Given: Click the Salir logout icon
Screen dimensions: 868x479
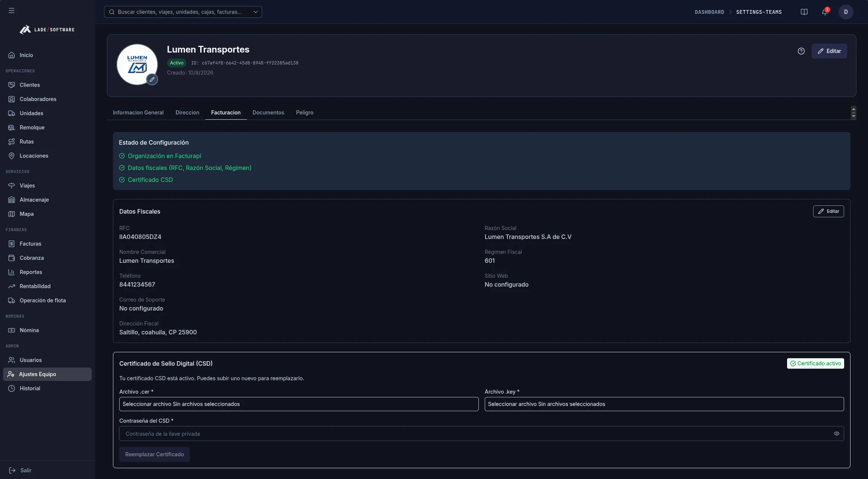Looking at the screenshot, I should click(x=12, y=470).
